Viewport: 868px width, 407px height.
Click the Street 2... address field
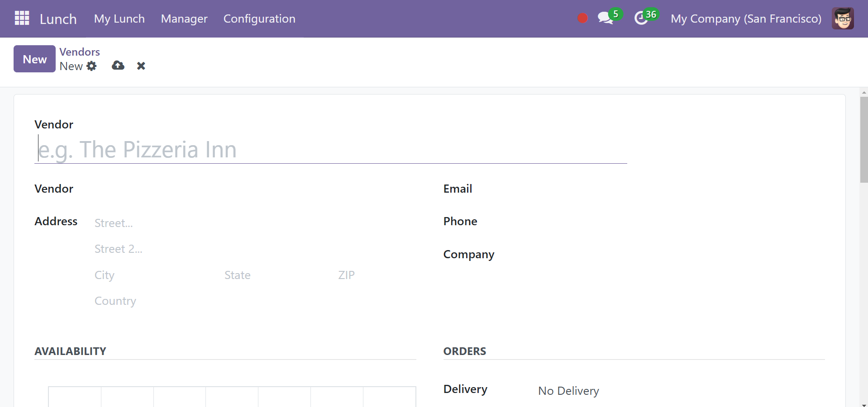coord(255,249)
